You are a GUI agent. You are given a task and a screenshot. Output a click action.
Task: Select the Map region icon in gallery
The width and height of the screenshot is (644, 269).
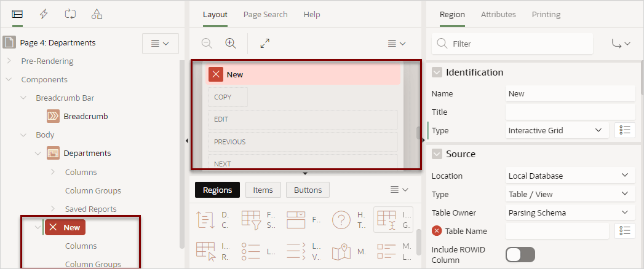tap(342, 252)
